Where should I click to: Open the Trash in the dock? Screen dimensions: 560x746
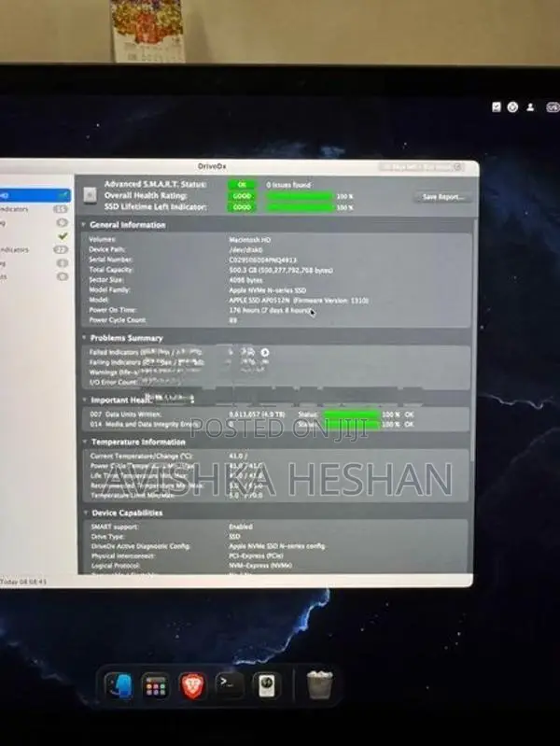(x=319, y=685)
